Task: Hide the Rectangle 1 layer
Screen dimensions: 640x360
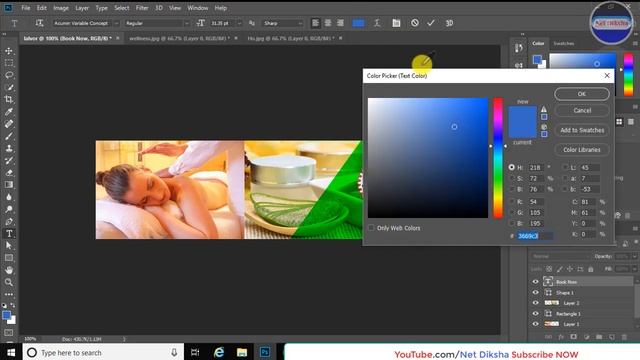Action: (x=536, y=313)
